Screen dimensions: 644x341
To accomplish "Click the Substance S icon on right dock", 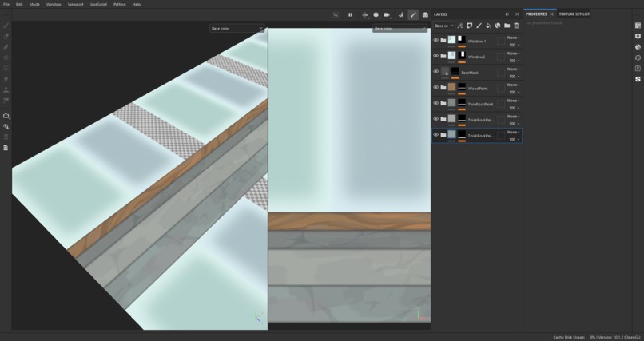I will [x=638, y=79].
